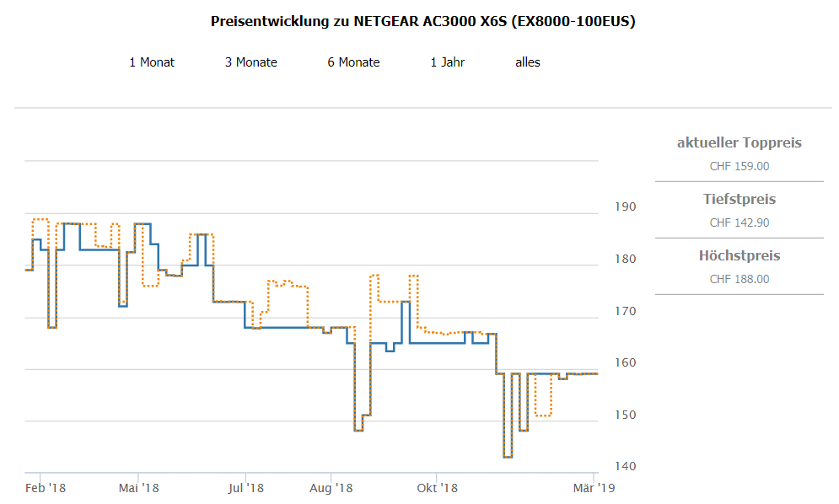Click the Preisentwicklung chart title
The height and width of the screenshot is (504, 839).
click(x=423, y=21)
